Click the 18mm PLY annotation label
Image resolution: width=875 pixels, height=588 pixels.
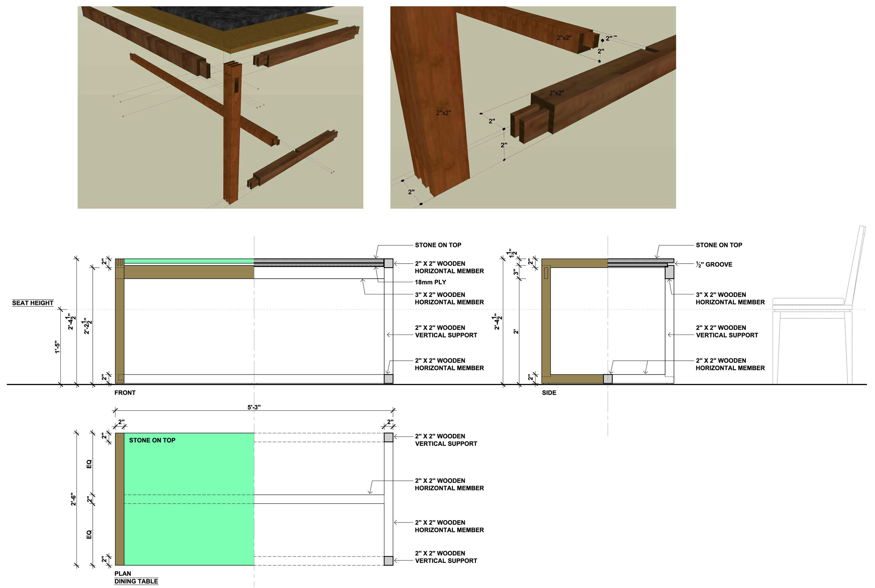click(x=430, y=282)
